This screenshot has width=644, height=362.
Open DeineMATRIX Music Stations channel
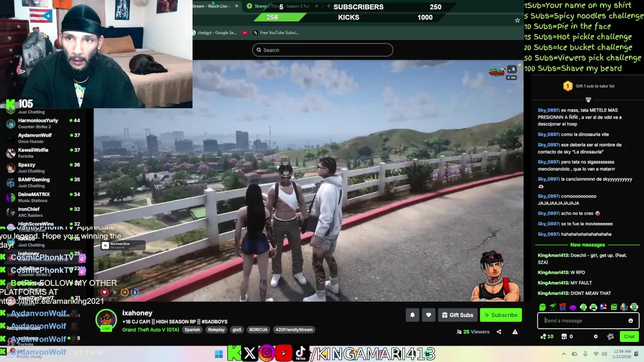point(43,197)
